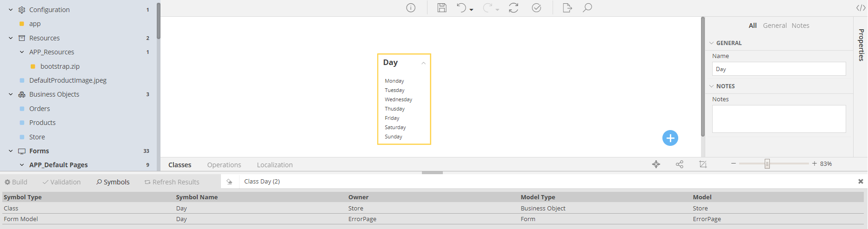
Task: Click the zoom slider handle
Action: coord(767,164)
